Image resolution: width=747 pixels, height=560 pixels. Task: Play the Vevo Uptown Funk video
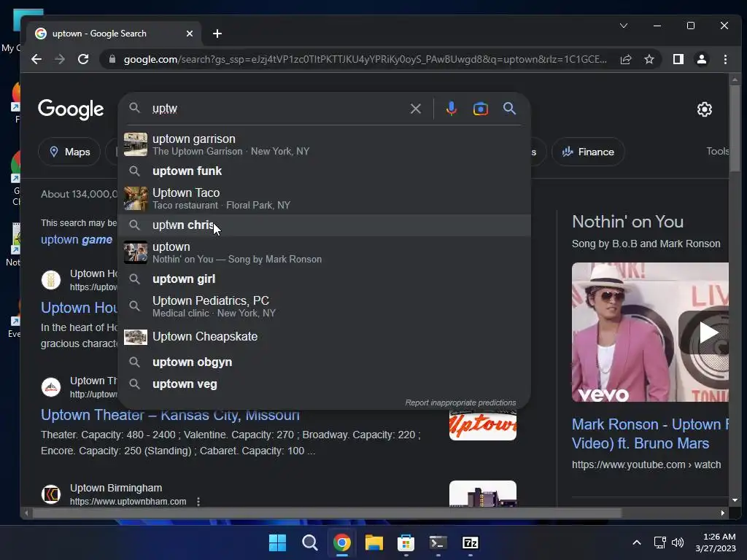pyautogui.click(x=708, y=332)
